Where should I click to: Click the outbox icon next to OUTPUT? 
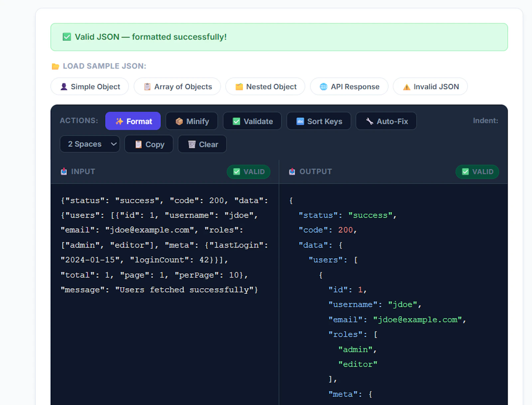(x=292, y=172)
